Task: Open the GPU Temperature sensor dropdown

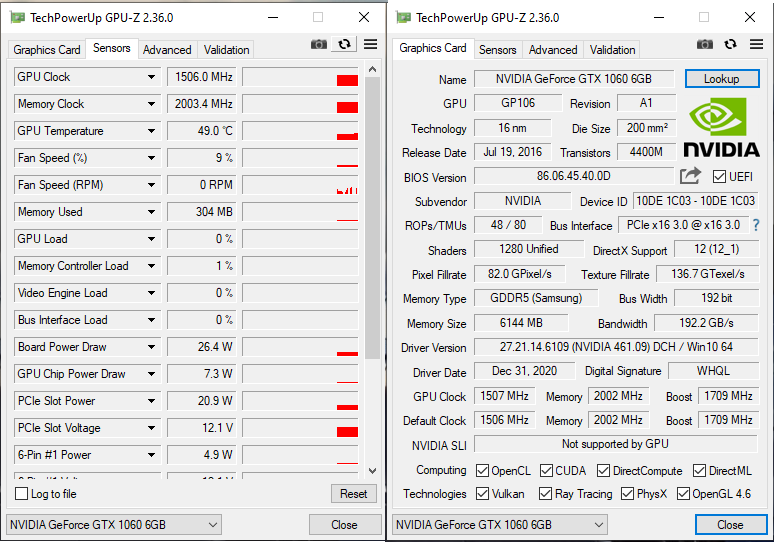Action: pos(151,131)
